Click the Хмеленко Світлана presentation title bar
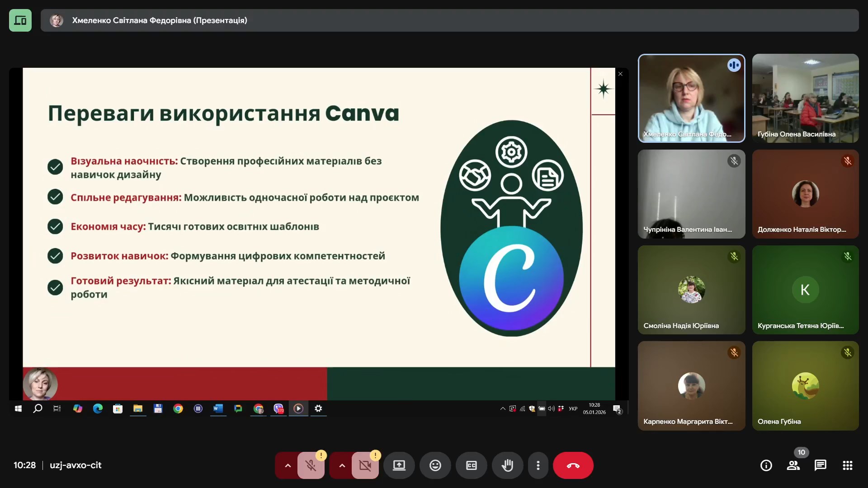Screen dimensions: 868x488 click(x=160, y=20)
